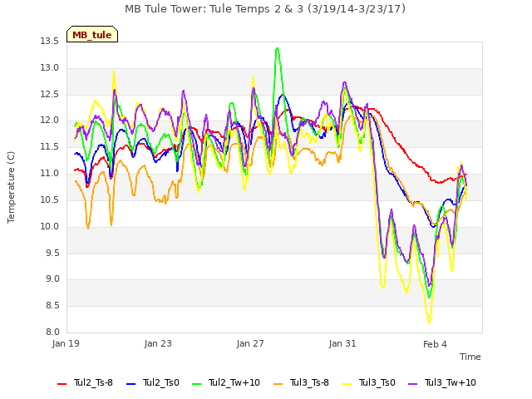Toggle the Tul2_Ts-8 legend label
The width and height of the screenshot is (532, 399).
click(93, 383)
